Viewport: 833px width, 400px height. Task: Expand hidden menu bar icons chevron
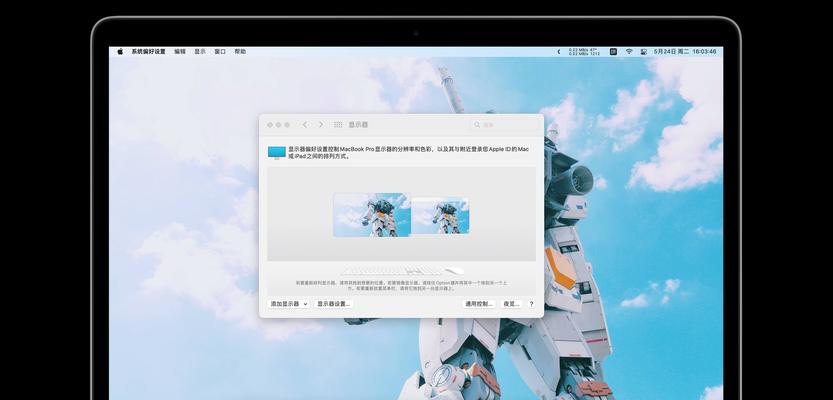click(558, 52)
